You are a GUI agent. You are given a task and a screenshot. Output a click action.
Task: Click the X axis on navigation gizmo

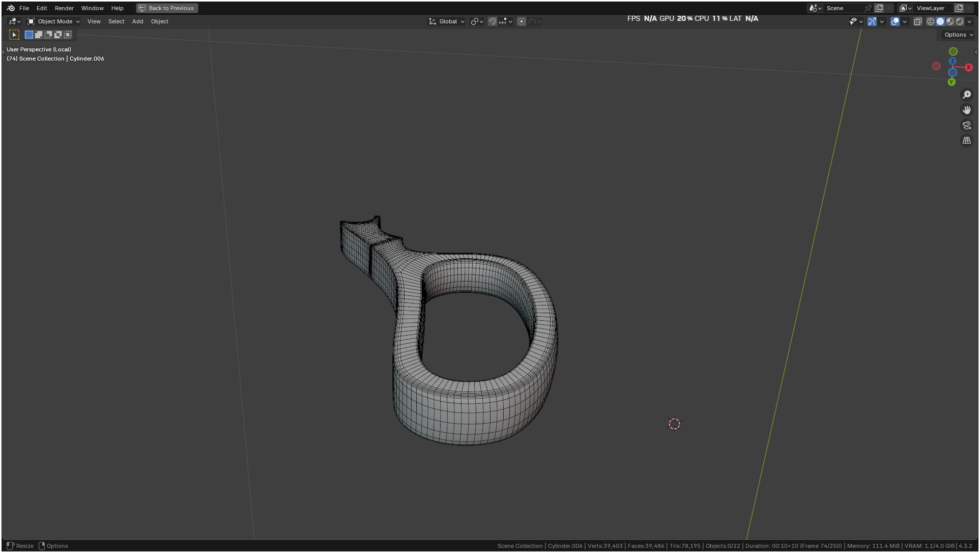click(968, 67)
